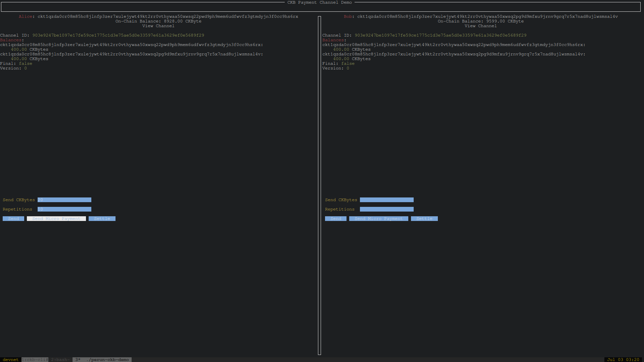Click Final: false in Bob's panel

click(x=338, y=63)
